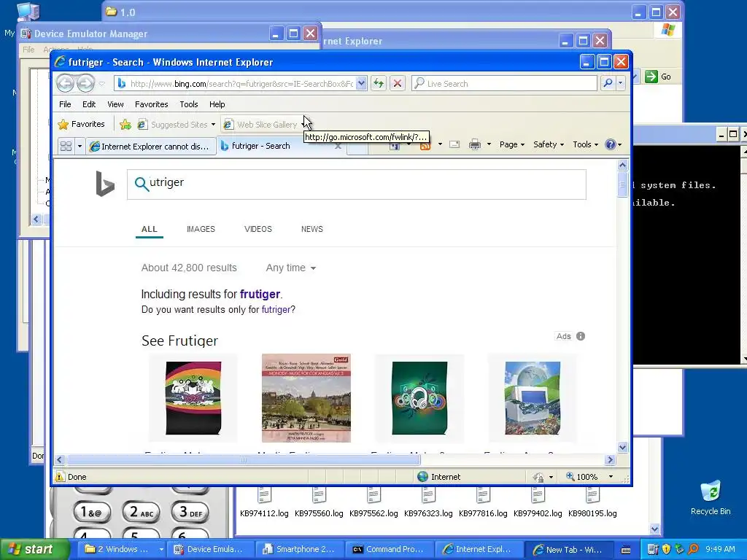747x560 pixels.
Task: Click the Internet zone globe in status bar
Action: pyautogui.click(x=422, y=477)
